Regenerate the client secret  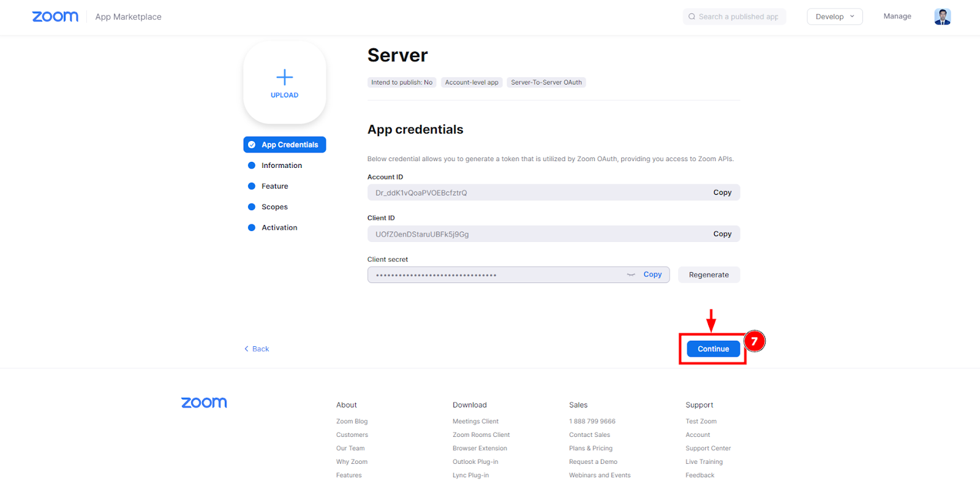click(x=709, y=275)
